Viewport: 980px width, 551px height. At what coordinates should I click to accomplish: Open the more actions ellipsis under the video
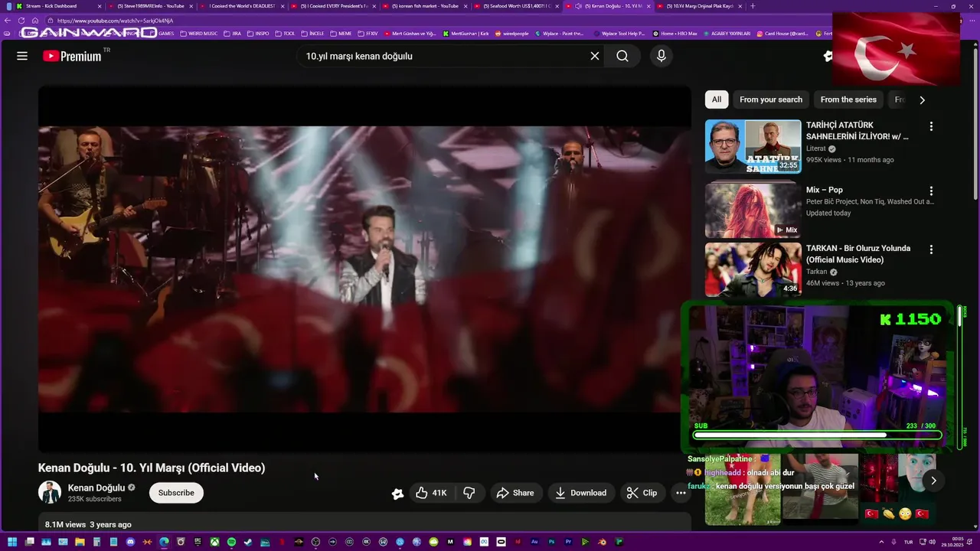[681, 493]
